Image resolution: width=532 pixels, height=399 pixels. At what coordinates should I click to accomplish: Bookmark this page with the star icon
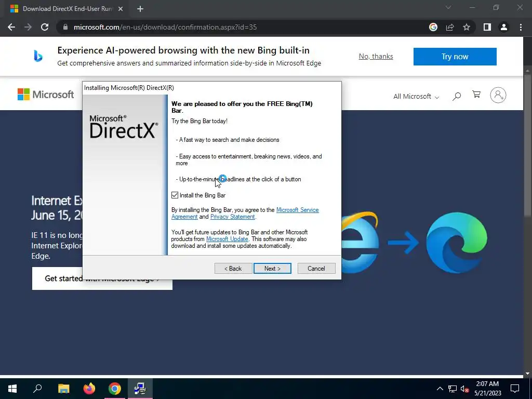(467, 27)
